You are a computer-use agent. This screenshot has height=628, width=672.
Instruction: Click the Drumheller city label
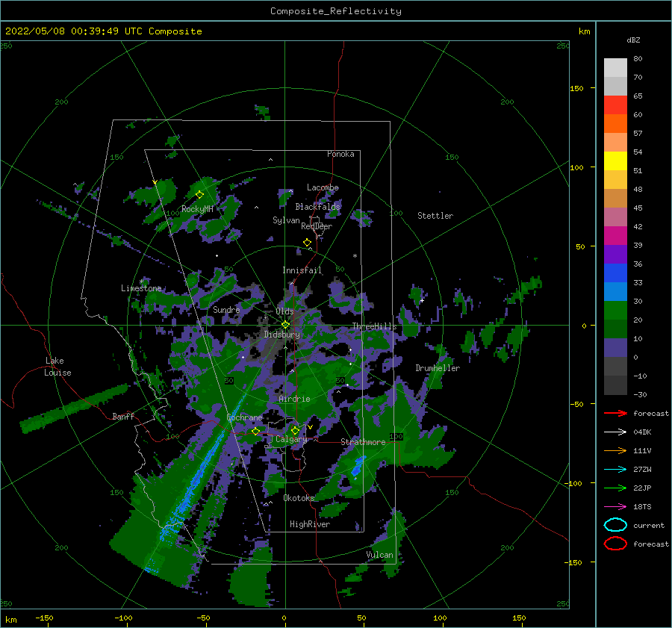pos(438,368)
